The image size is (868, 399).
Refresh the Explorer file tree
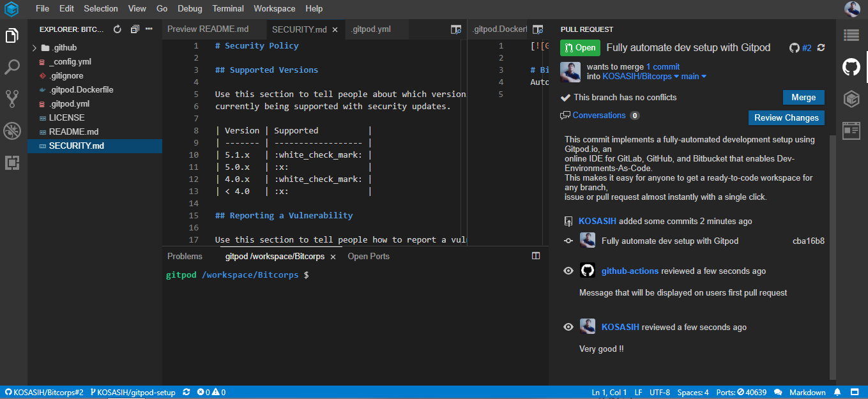pos(117,29)
